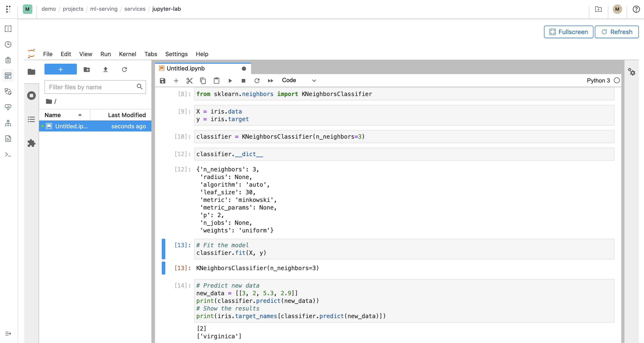
Task: Open the heartbeat monitoring icon in sidebar
Action: point(8,107)
